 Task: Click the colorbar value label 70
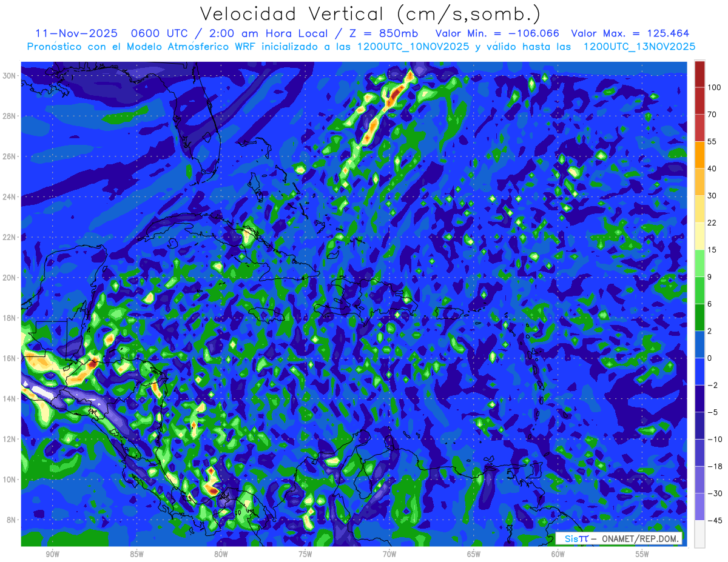712,115
